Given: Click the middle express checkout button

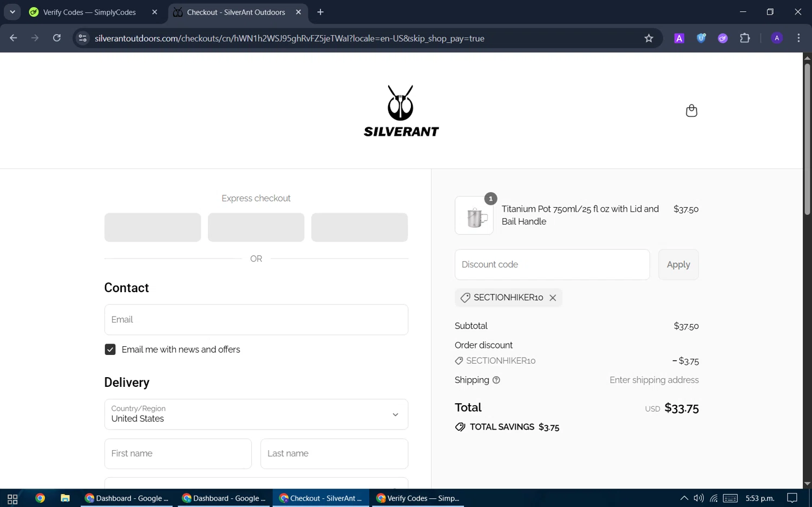Looking at the screenshot, I should pyautogui.click(x=256, y=227).
